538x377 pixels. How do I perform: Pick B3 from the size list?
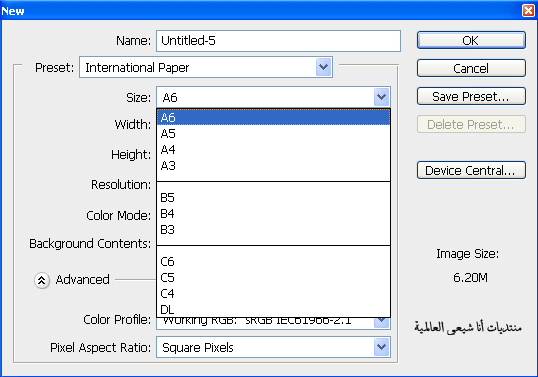tap(273, 229)
